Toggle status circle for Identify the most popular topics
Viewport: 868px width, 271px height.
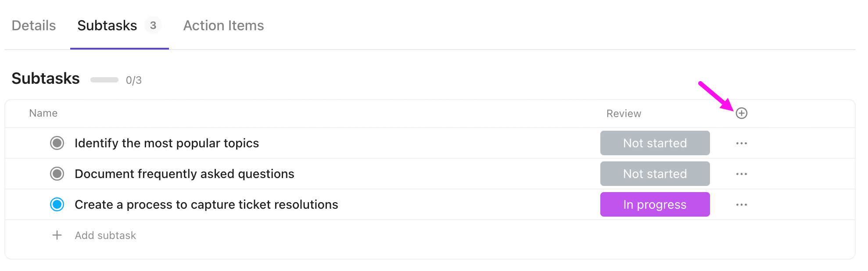point(57,143)
